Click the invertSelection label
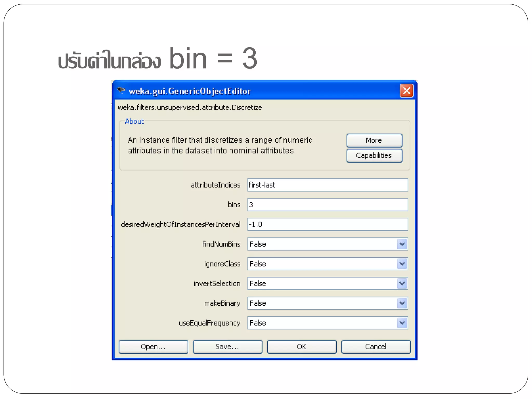Viewport: 532px width, 399px height. click(x=217, y=284)
